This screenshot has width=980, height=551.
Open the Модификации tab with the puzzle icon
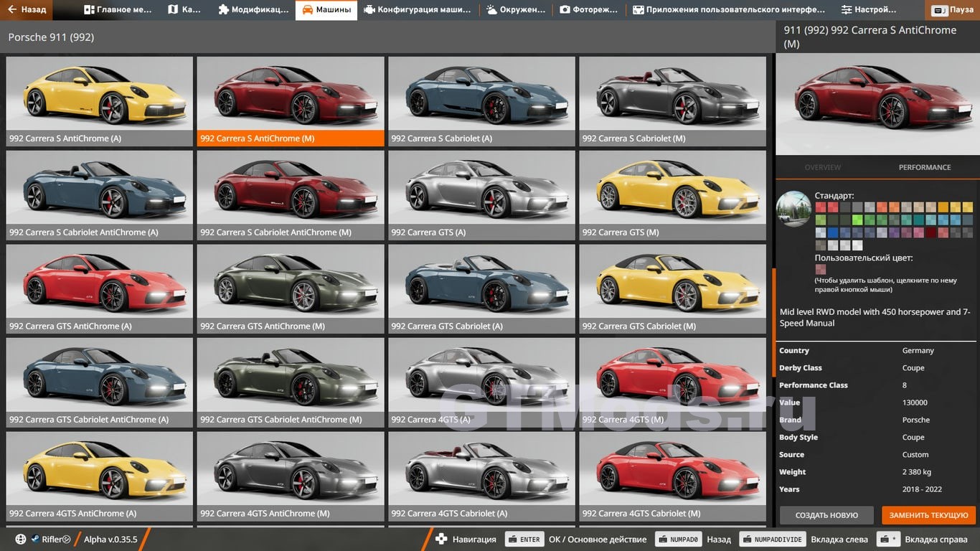(253, 10)
